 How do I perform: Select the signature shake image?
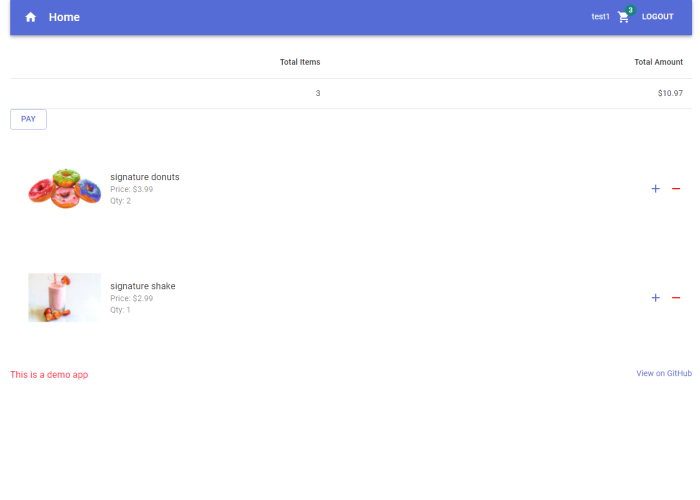[x=65, y=297]
